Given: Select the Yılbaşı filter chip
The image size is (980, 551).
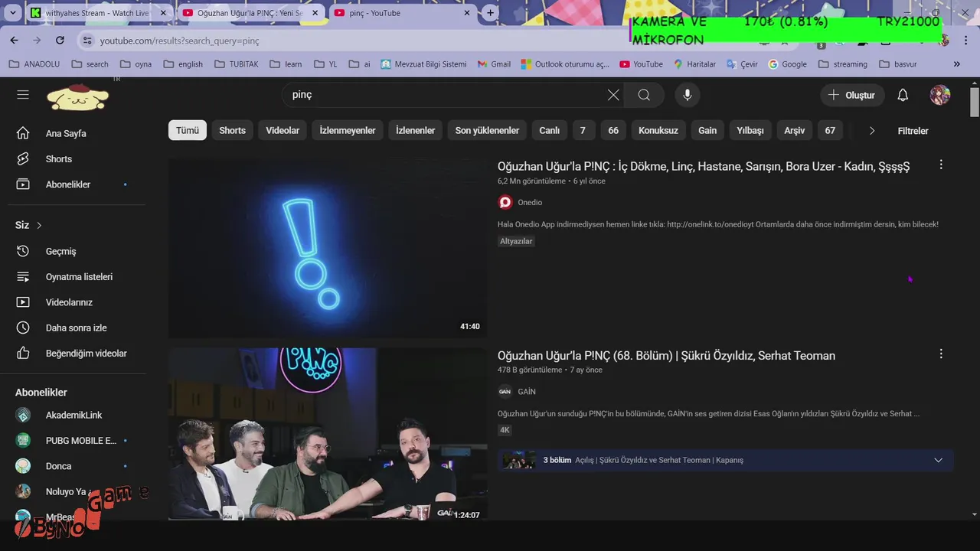Looking at the screenshot, I should (x=750, y=130).
